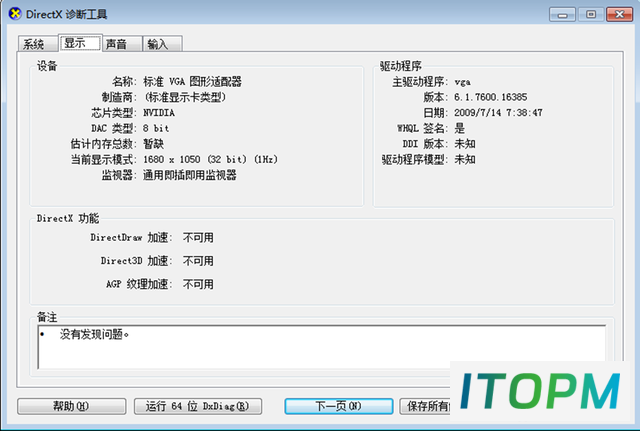Viewport: 640px width, 431px height.
Task: Go to the 输入 tab
Action: pyautogui.click(x=162, y=44)
